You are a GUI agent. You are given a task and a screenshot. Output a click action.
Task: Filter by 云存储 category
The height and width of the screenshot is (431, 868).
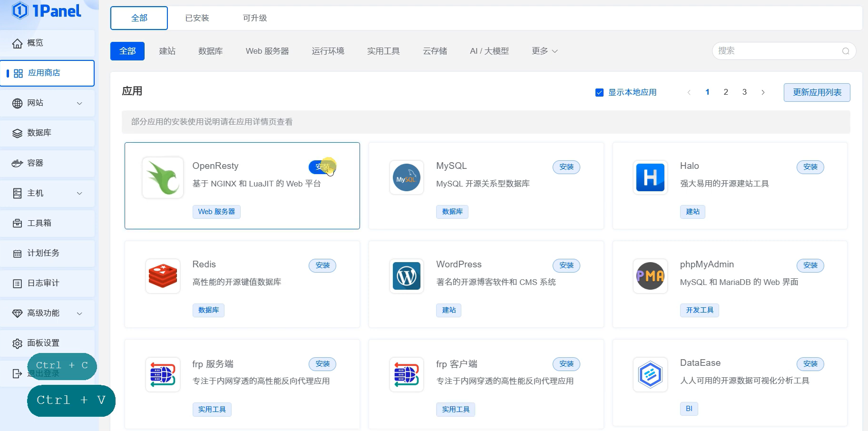click(x=435, y=51)
